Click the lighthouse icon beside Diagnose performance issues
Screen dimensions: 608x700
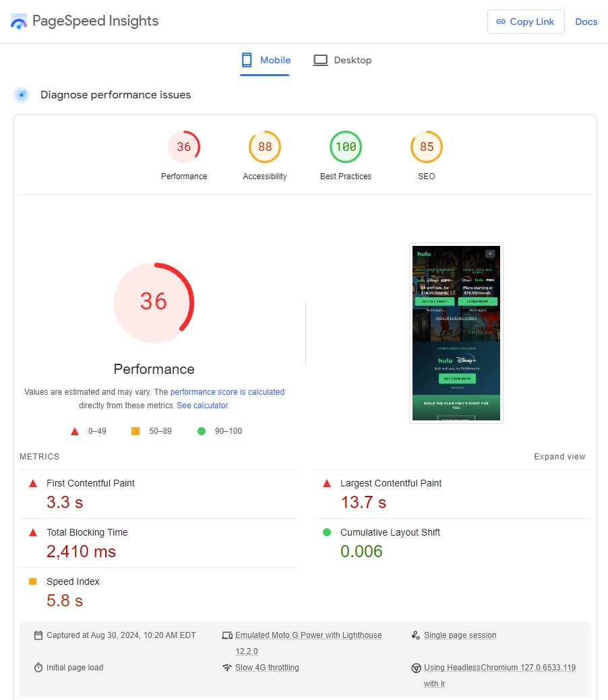point(22,95)
